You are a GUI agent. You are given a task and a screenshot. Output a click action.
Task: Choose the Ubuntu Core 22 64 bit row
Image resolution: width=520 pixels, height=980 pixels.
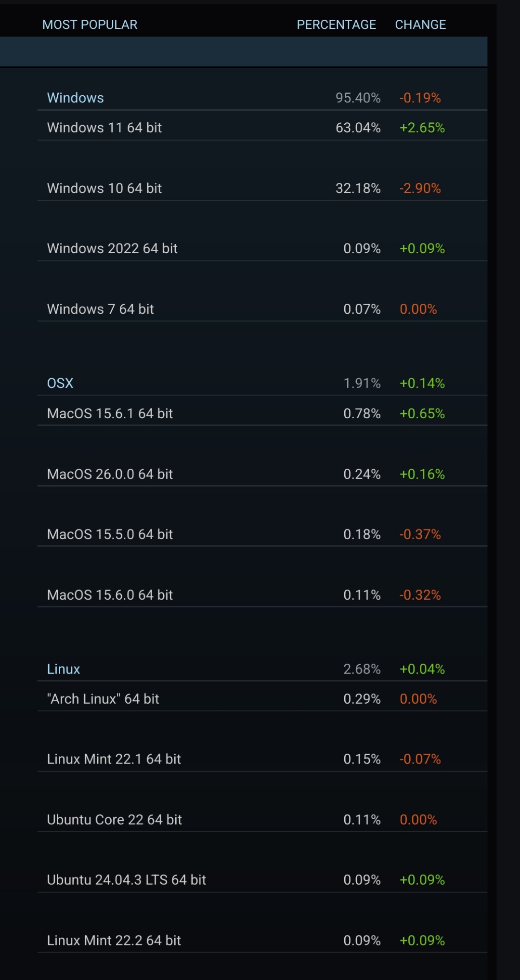(x=115, y=820)
